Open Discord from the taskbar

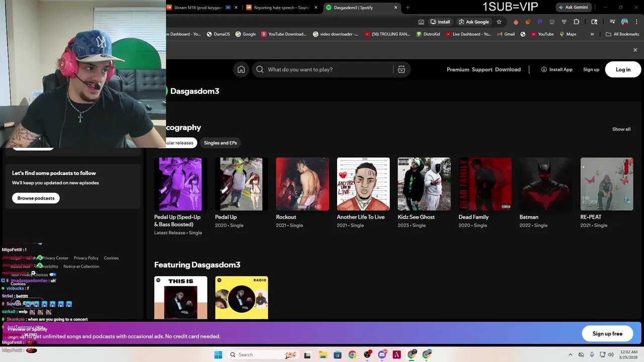[382, 354]
